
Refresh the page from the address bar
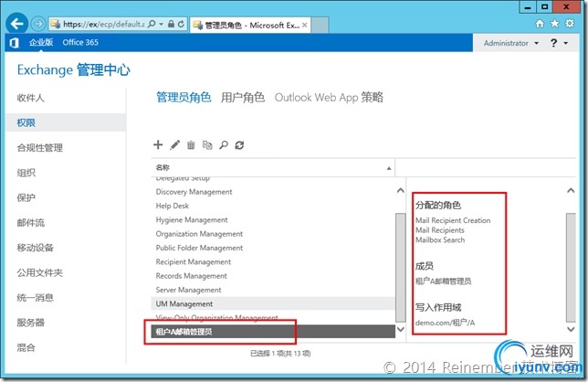(181, 24)
